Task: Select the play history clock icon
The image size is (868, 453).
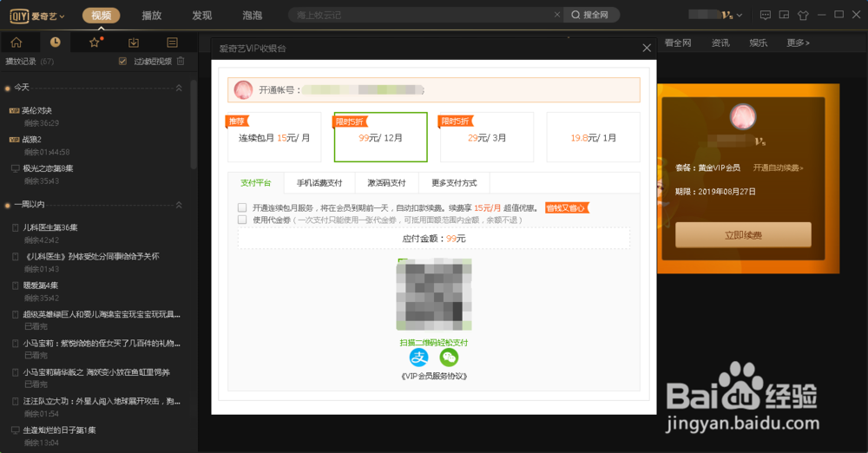Action: [56, 42]
